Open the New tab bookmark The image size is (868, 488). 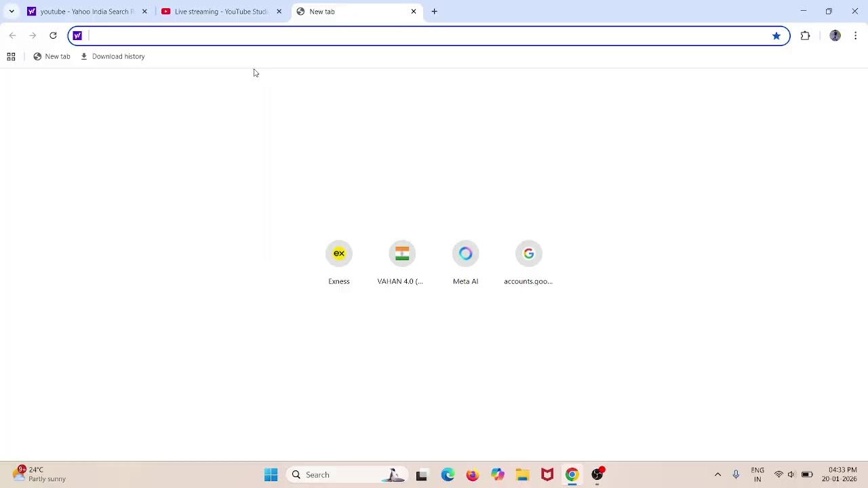tap(52, 56)
